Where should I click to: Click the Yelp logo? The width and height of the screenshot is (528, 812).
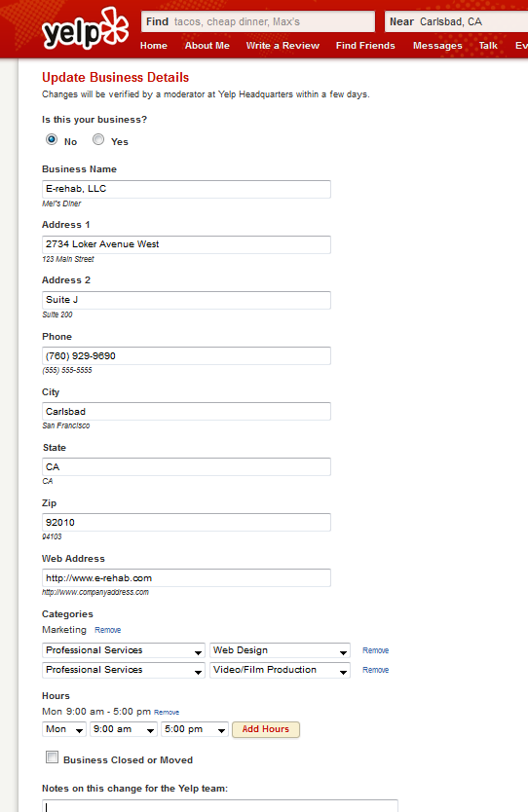[x=86, y=28]
